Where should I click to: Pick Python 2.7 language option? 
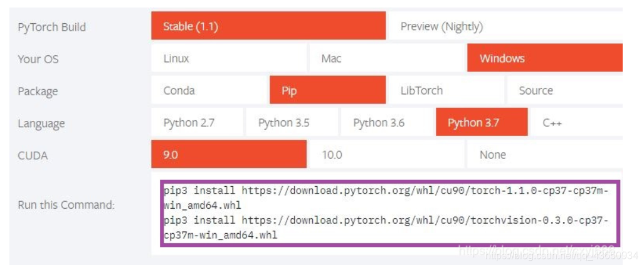pyautogui.click(x=197, y=122)
